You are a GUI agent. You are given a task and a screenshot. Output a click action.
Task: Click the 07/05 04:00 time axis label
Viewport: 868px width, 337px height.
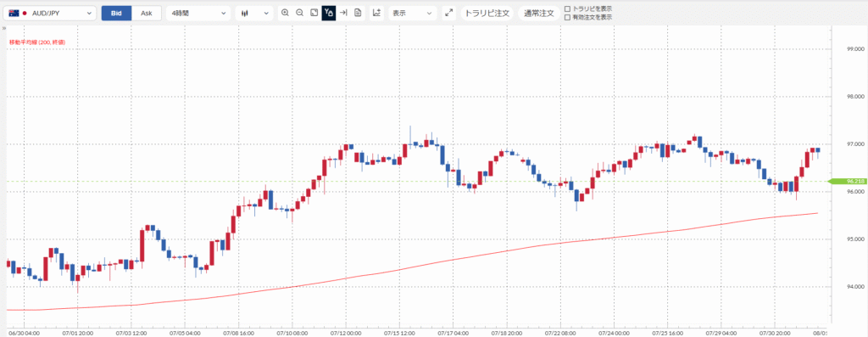(185, 333)
